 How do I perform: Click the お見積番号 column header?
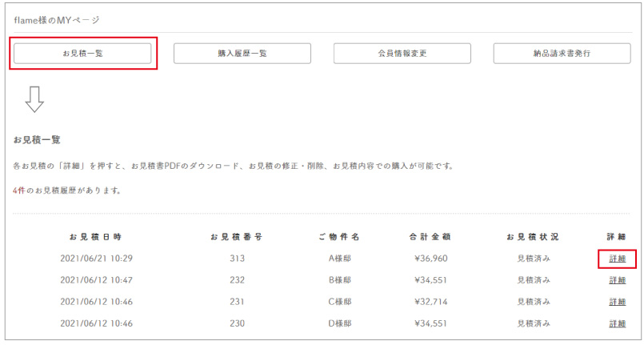237,237
